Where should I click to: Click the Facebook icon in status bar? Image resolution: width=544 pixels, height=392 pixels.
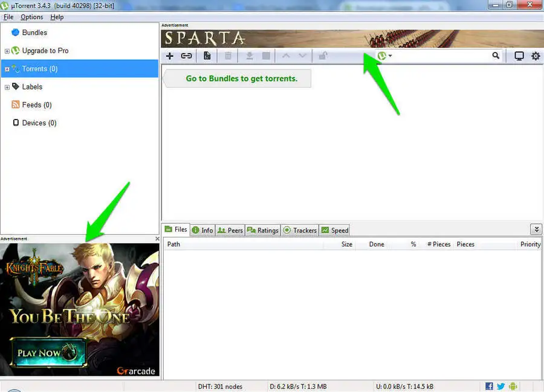(489, 386)
